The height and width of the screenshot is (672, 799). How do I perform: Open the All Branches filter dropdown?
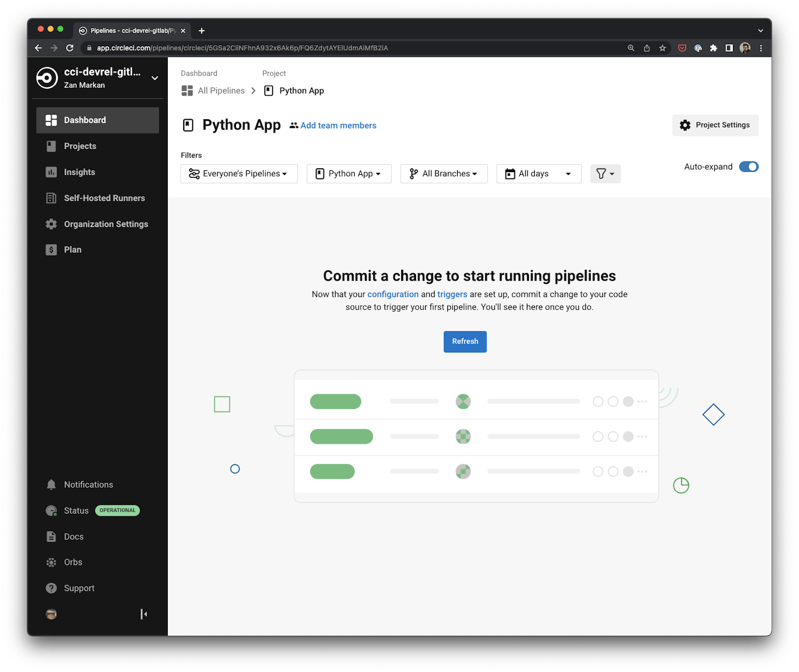click(444, 174)
